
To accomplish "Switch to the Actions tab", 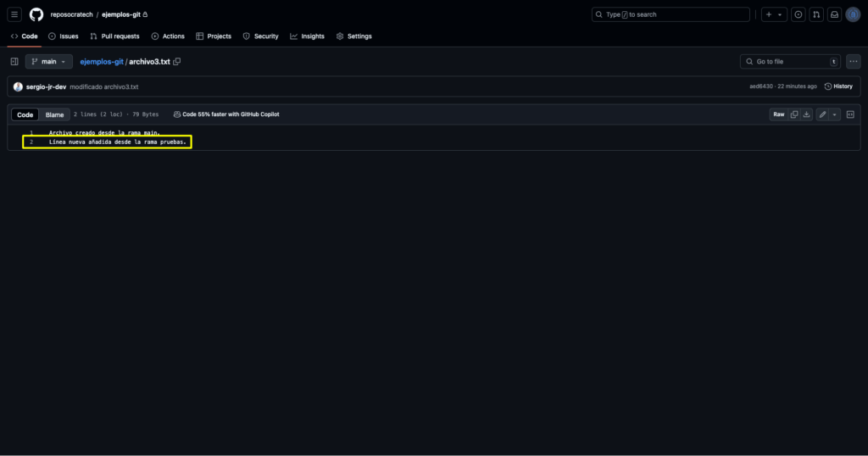I will (x=168, y=36).
